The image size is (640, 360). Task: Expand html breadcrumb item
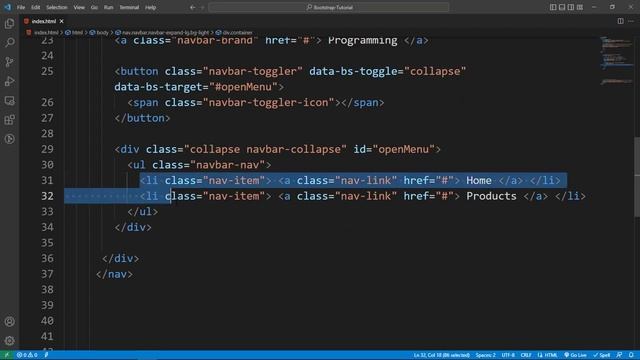74,33
